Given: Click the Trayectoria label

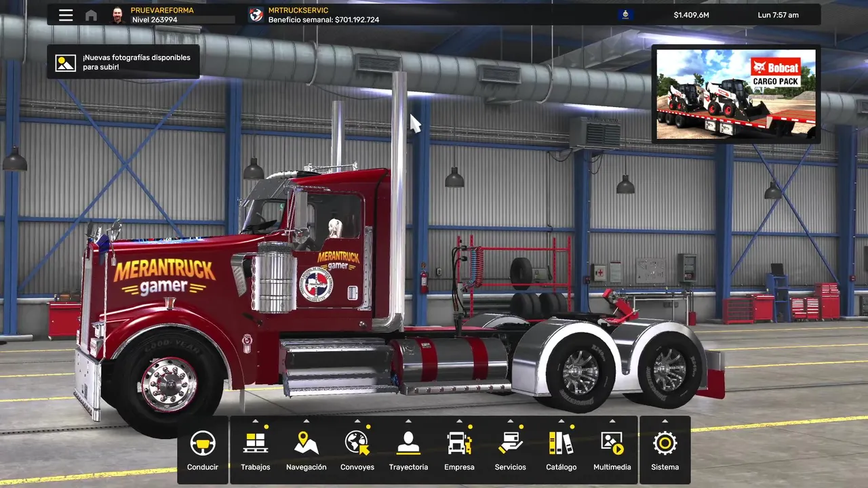Looking at the screenshot, I should (408, 467).
